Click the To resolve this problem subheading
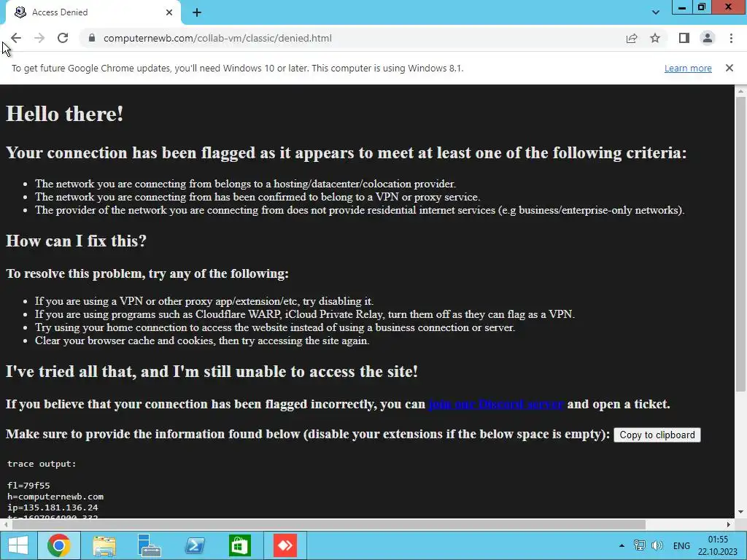Viewport: 747px width, 560px height. [147, 274]
